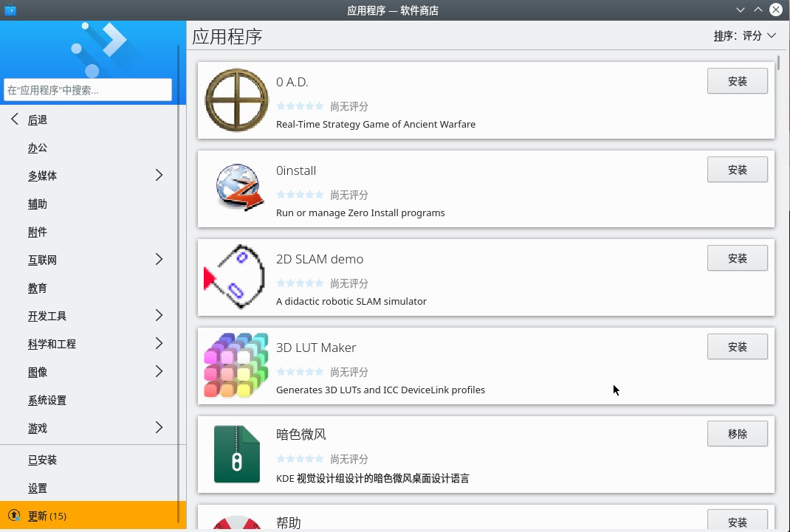Click 'Run or manage Zero Install programs' description
The image size is (790, 532).
(360, 213)
